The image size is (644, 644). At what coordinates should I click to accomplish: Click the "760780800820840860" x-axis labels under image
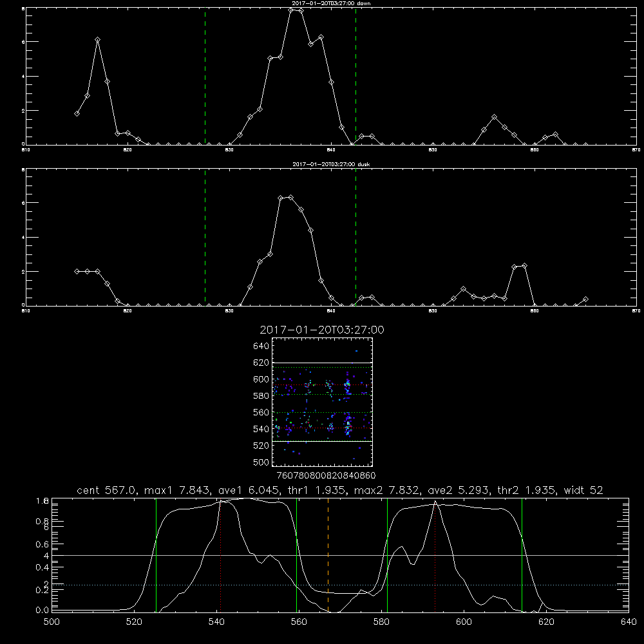(x=327, y=476)
